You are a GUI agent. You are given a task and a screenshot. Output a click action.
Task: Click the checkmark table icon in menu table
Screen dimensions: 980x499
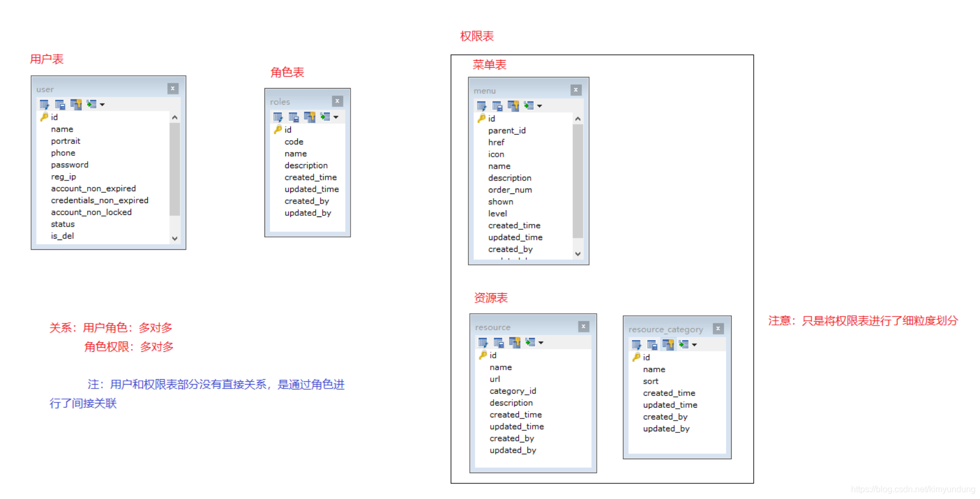pos(482,106)
